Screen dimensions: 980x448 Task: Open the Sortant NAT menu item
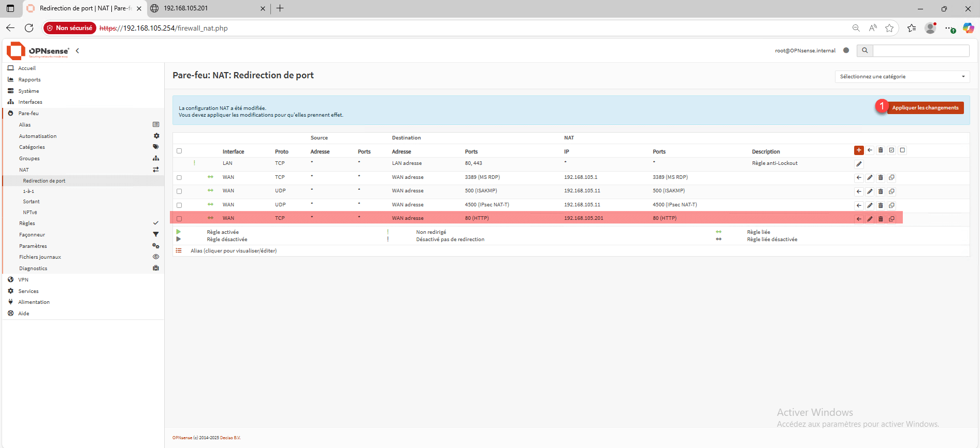pyautogui.click(x=31, y=202)
